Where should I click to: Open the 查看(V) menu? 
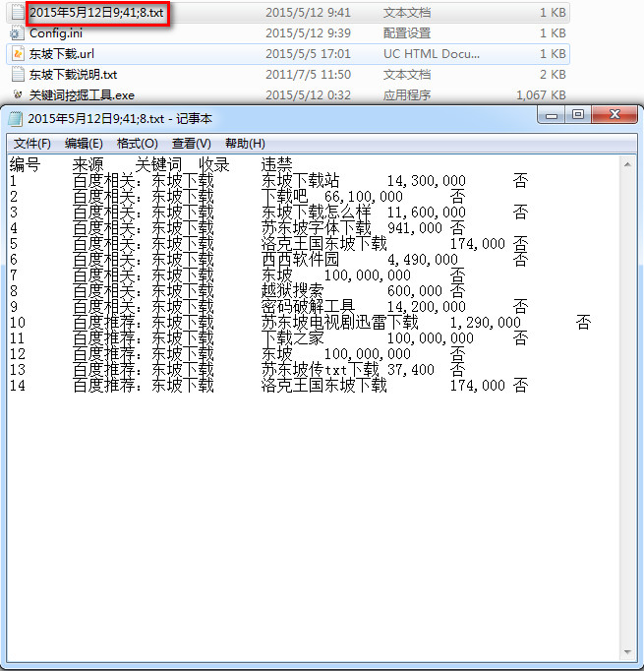[x=191, y=144]
